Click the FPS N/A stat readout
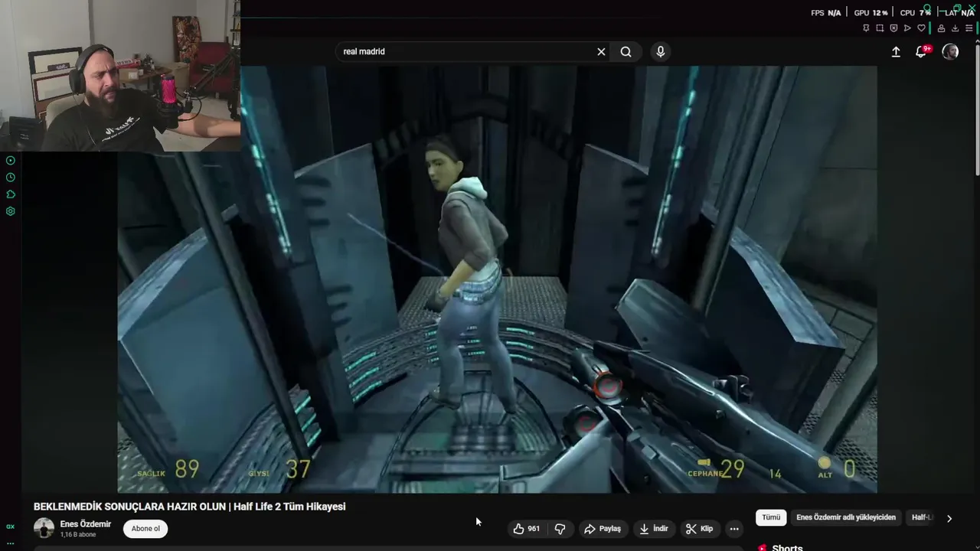 (x=825, y=13)
